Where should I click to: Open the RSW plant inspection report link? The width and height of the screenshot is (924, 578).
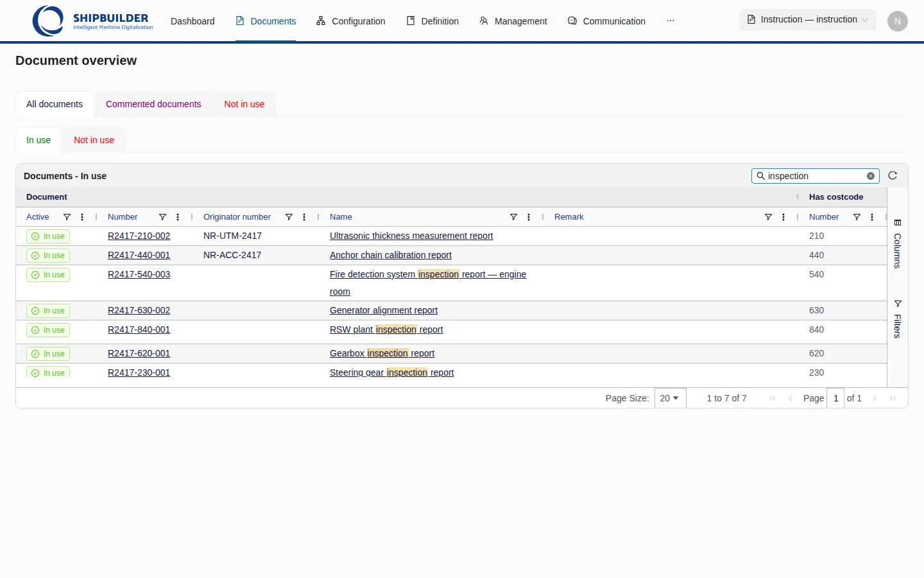click(386, 329)
